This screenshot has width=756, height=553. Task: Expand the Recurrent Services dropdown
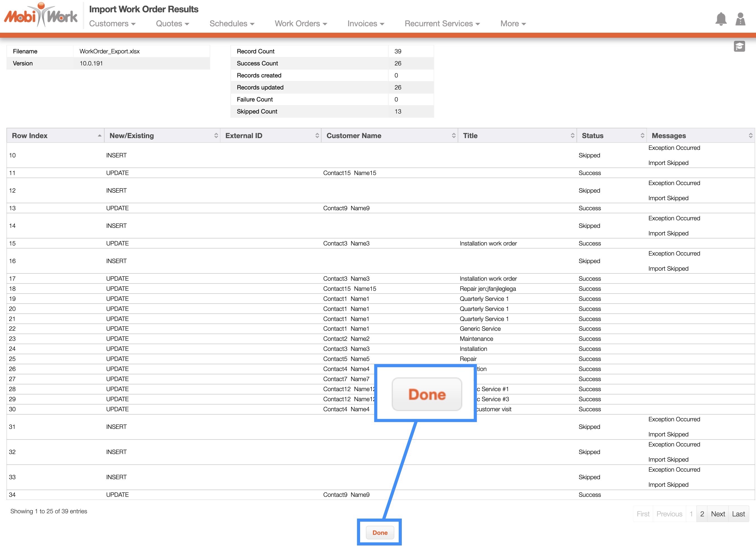[x=442, y=24]
